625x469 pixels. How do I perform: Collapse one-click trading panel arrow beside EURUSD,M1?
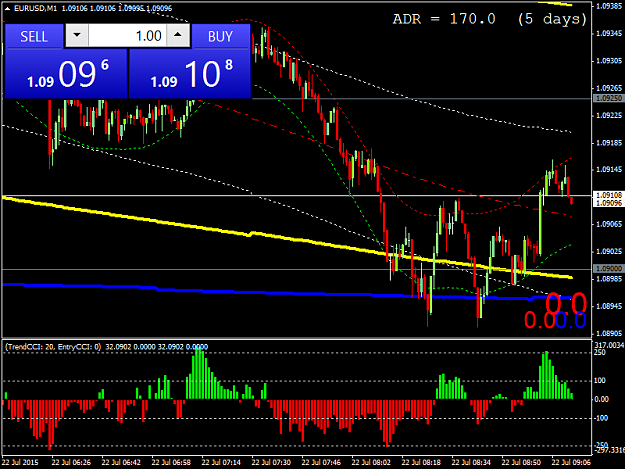click(x=7, y=8)
